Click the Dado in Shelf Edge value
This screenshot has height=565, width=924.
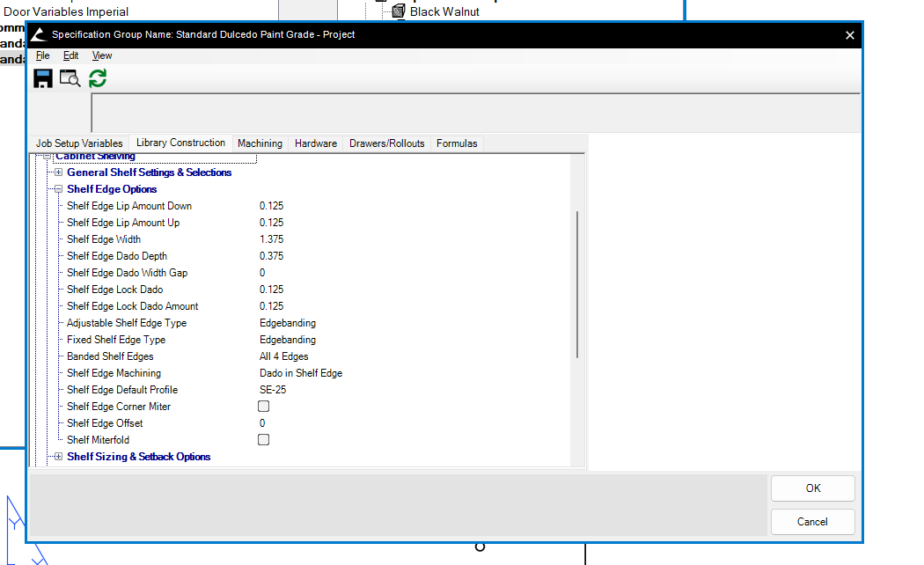pyautogui.click(x=301, y=373)
